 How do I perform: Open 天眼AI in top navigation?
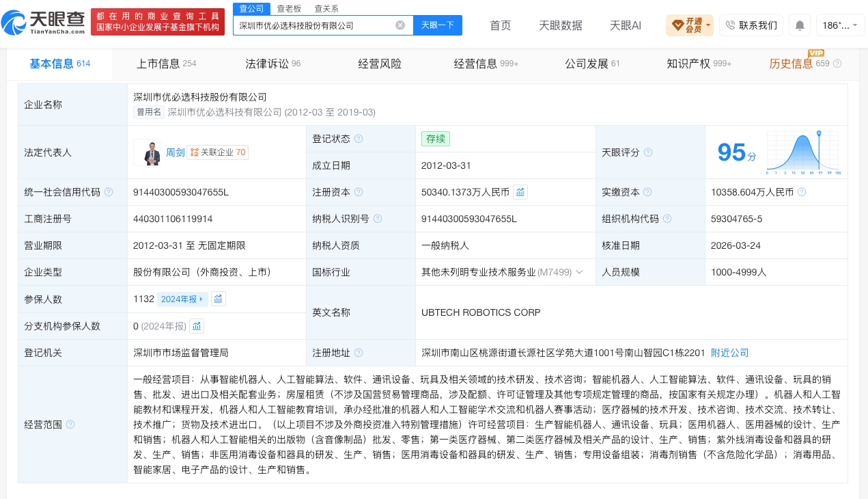(626, 25)
